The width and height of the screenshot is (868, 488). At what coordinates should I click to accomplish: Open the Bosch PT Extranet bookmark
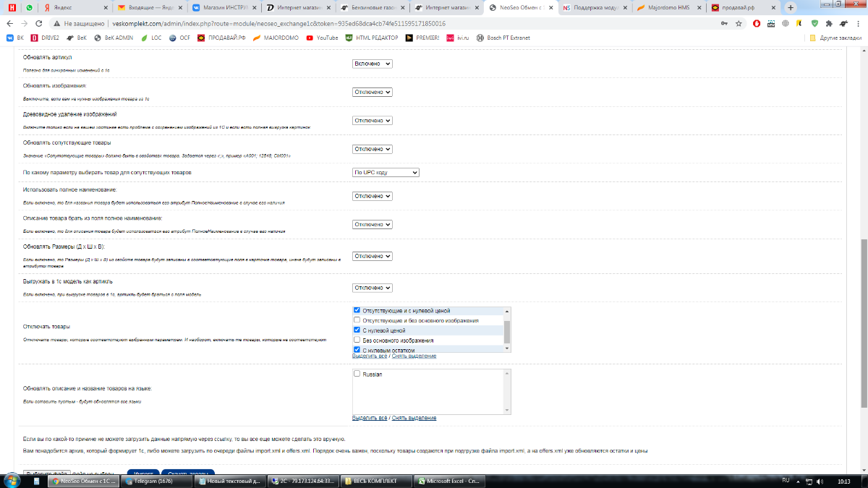coord(504,38)
